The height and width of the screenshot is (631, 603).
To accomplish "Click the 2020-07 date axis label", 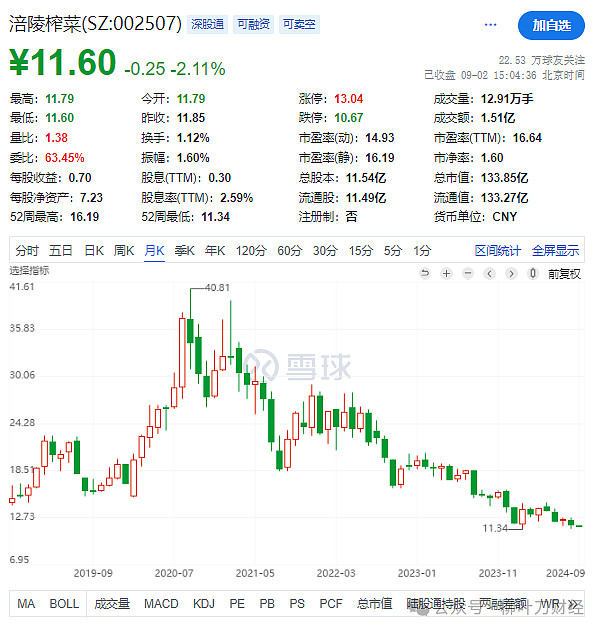I will 174,573.
